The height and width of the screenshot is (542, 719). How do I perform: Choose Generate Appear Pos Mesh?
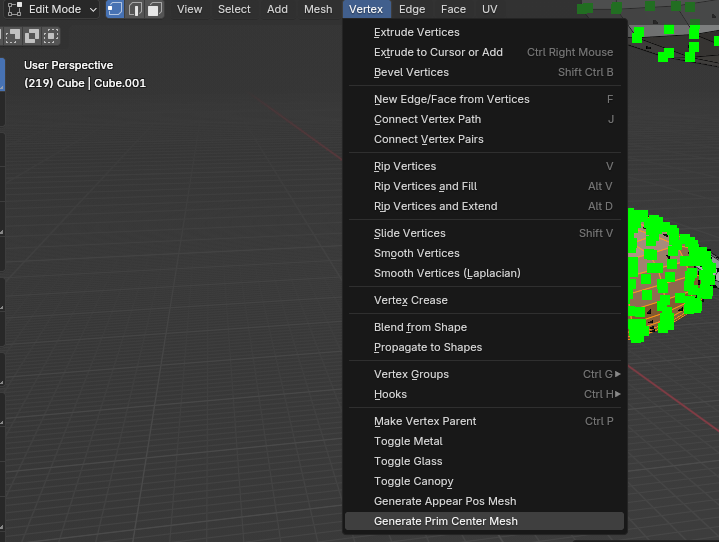pyautogui.click(x=484, y=501)
